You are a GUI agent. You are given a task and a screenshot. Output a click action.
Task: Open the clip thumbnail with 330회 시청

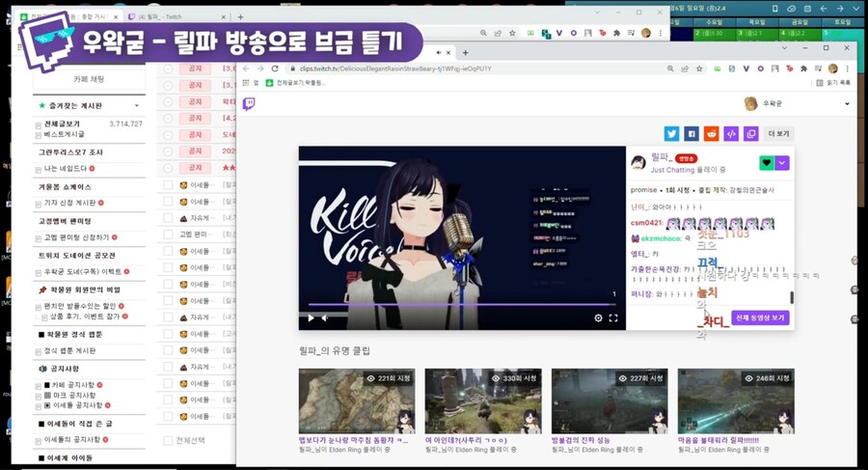483,401
